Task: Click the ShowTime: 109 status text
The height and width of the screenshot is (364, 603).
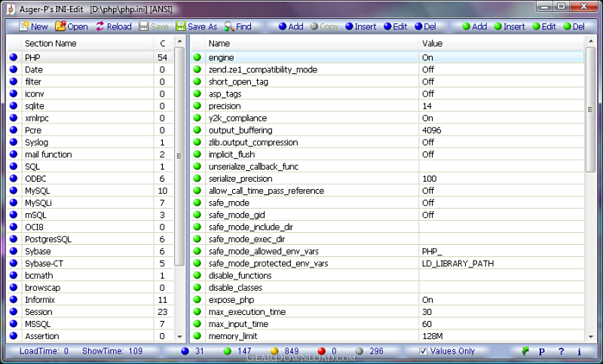Action: coord(112,351)
